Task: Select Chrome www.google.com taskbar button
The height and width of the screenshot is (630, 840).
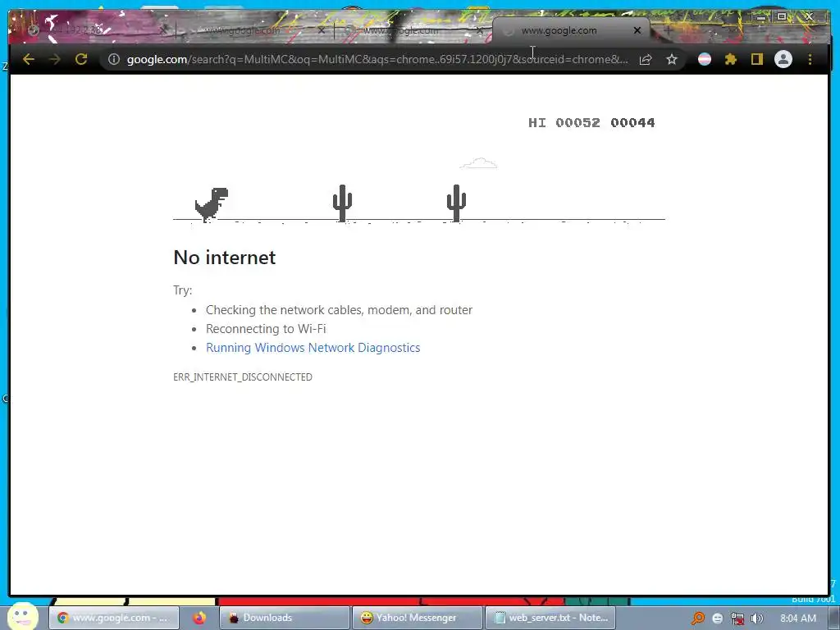Action: [114, 618]
